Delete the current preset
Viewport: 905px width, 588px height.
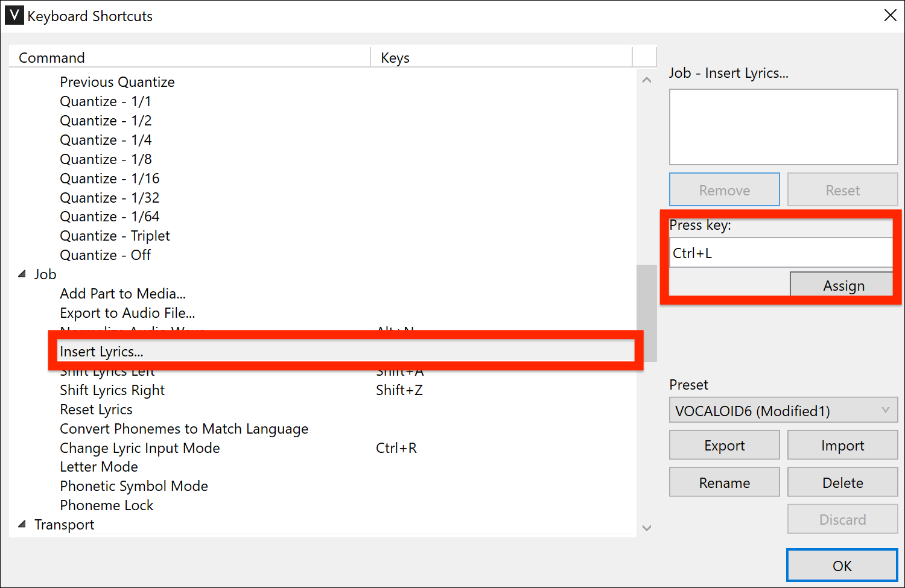click(842, 482)
